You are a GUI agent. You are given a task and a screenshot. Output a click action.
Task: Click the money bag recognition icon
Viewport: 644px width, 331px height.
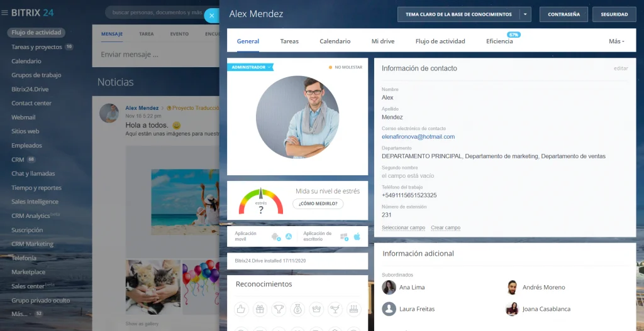coord(297,309)
